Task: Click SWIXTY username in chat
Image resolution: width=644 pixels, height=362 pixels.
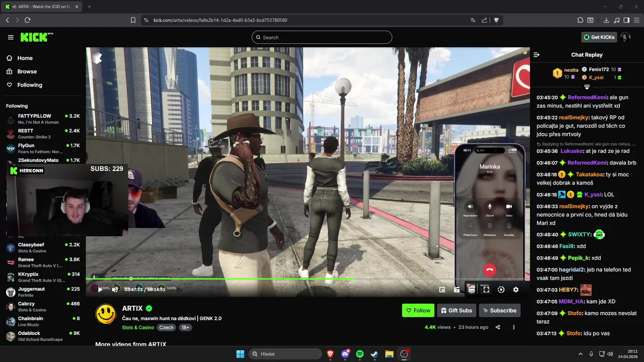Action: (x=579, y=235)
